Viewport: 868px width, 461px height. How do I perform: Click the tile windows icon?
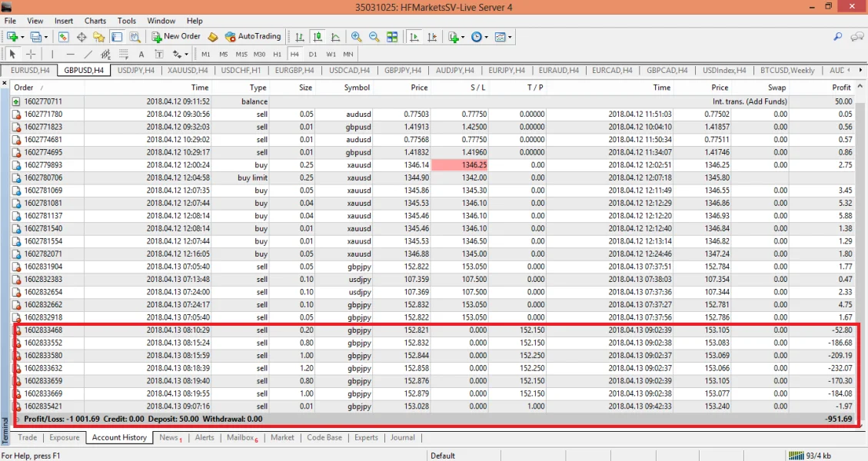tap(392, 36)
